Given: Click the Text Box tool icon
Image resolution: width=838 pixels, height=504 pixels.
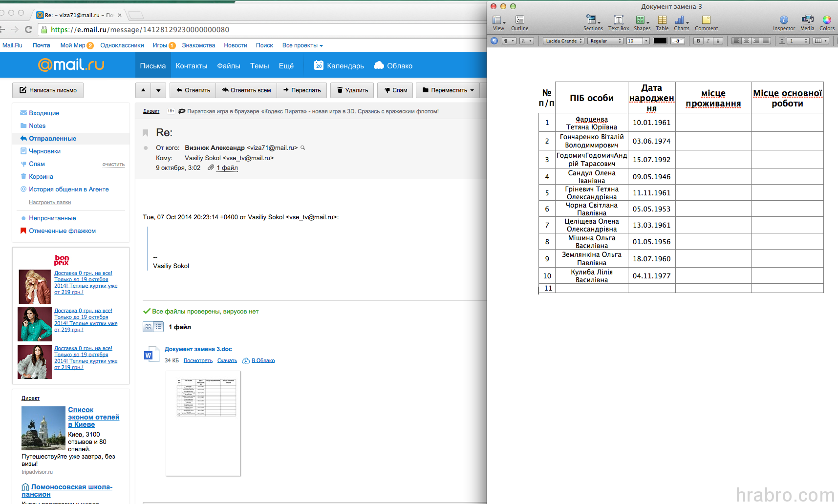Looking at the screenshot, I should click(x=618, y=21).
